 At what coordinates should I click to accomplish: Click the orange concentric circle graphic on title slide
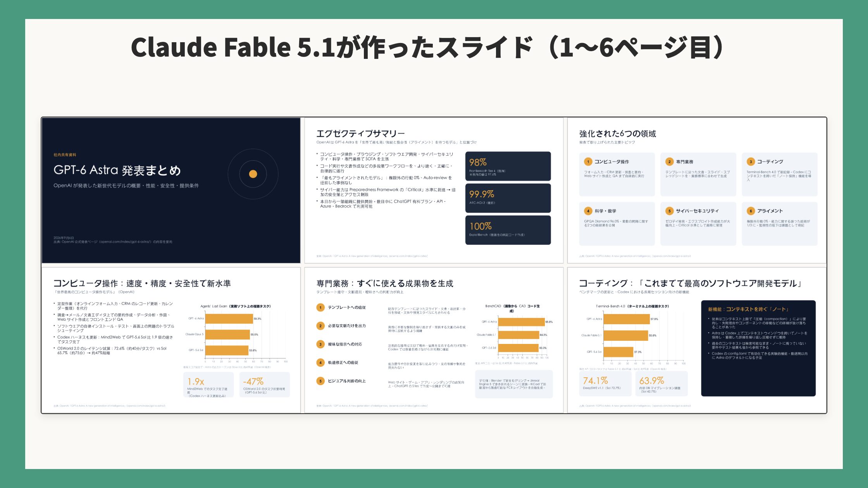coord(253,174)
